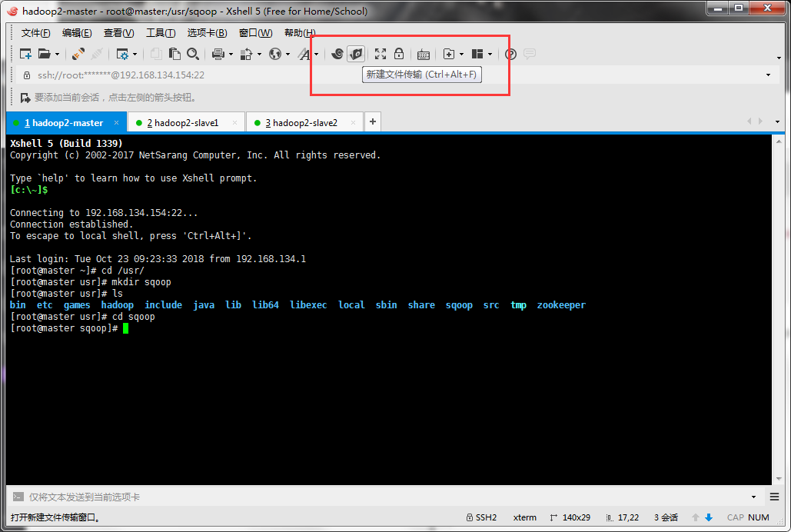The width and height of the screenshot is (791, 532).
Task: Expand the properties icon dropdown arrow
Action: (x=135, y=55)
